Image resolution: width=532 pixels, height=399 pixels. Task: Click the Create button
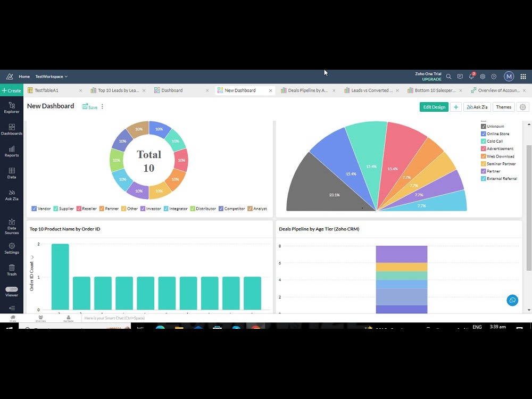12,90
